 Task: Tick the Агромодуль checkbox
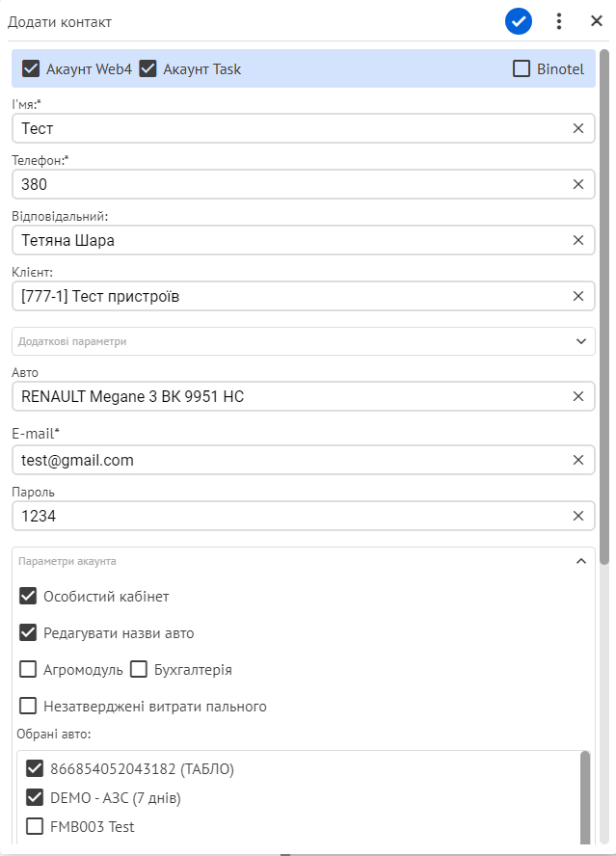(x=28, y=669)
